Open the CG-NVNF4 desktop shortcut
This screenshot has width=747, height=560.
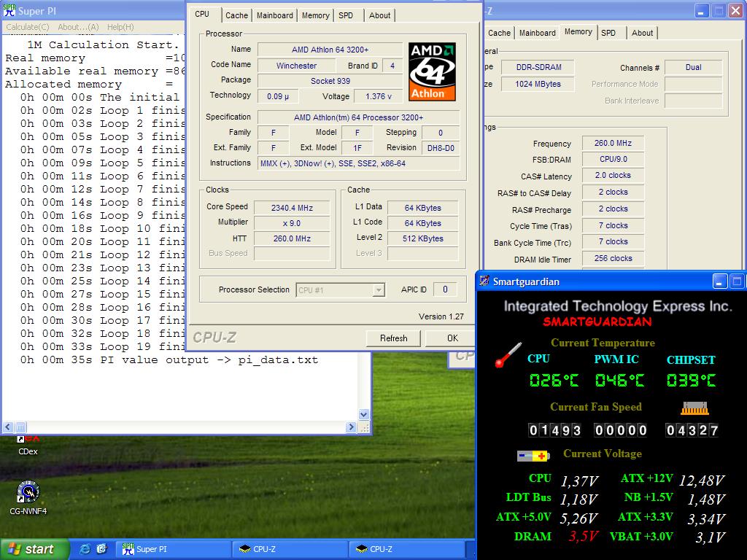[x=28, y=498]
